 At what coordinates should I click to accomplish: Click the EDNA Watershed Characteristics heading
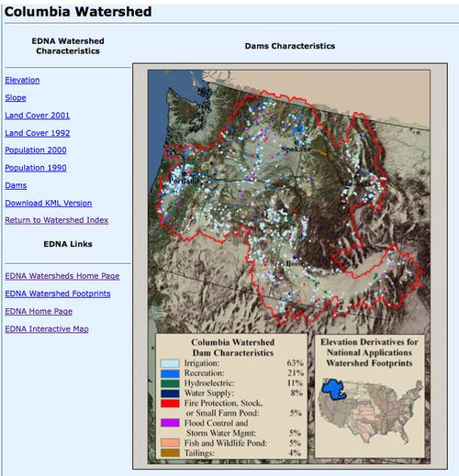pos(68,46)
